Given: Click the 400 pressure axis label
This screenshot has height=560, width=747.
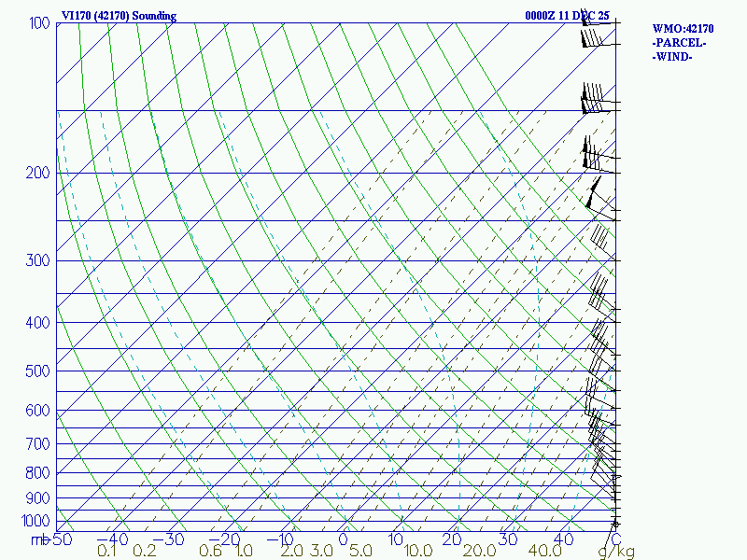Looking at the screenshot, I should tap(37, 322).
